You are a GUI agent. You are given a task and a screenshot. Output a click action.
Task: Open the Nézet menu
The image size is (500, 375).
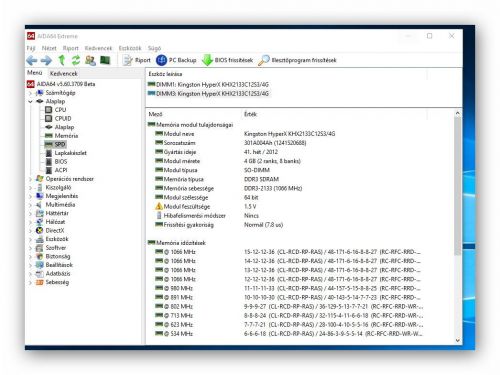click(49, 48)
